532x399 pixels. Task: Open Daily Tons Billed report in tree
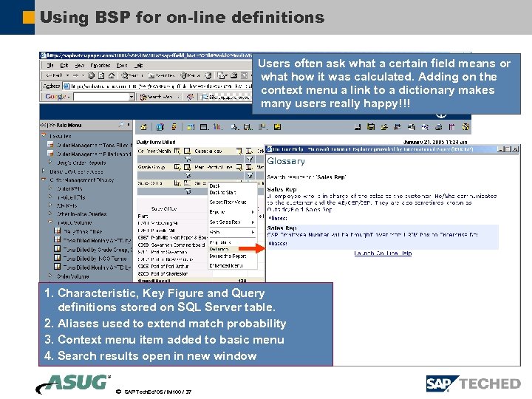point(83,232)
